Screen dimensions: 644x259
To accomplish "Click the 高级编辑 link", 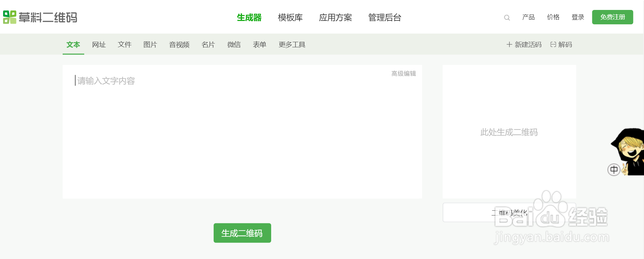I will coord(404,74).
